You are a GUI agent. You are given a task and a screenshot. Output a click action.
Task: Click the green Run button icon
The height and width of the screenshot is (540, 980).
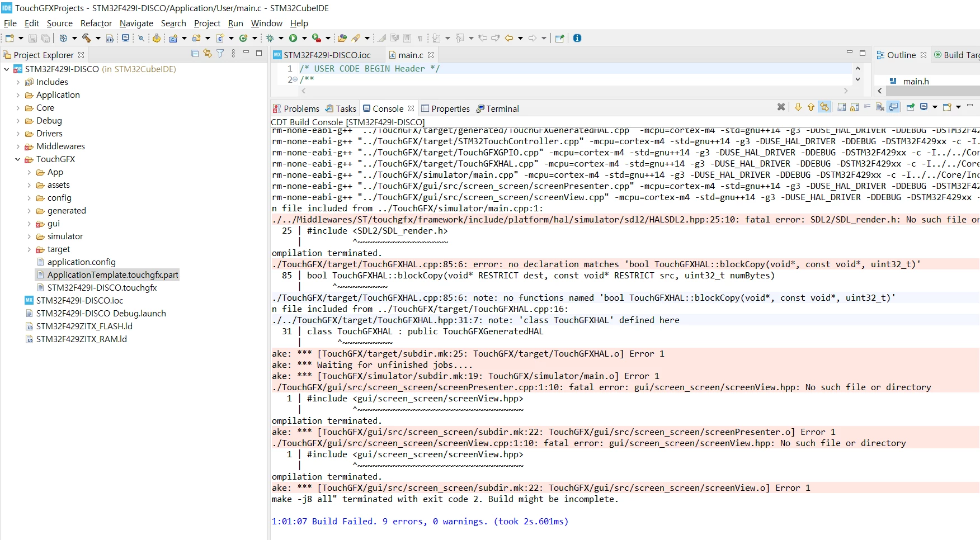(x=293, y=38)
